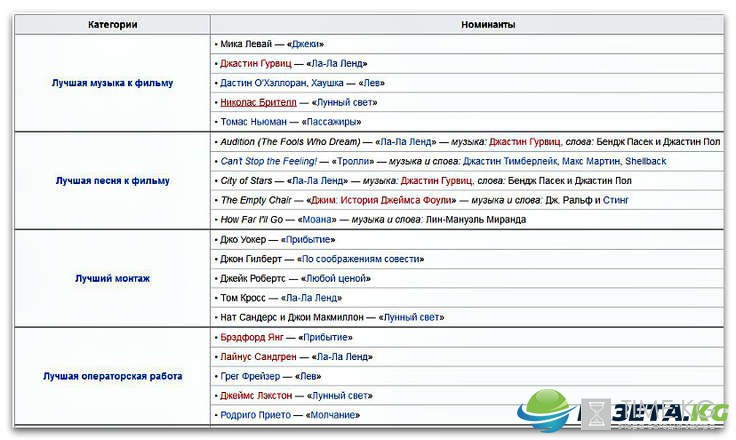The height and width of the screenshot is (440, 736).
Task: Click the 'Номинанты' column header
Action: click(488, 24)
